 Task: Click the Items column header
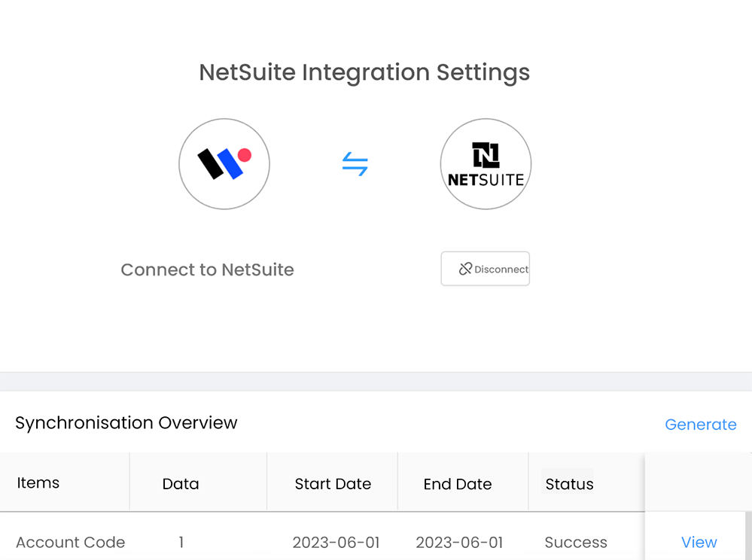[x=38, y=482]
